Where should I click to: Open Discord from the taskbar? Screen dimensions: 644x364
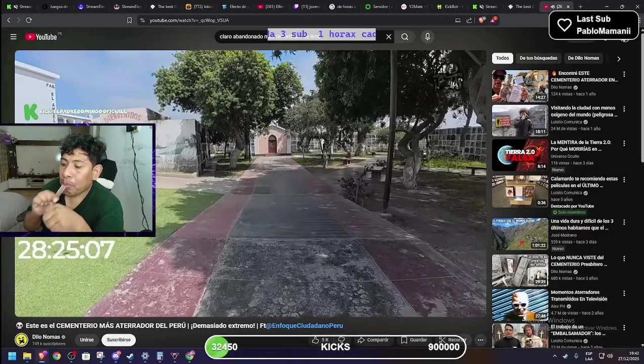pos(116,356)
